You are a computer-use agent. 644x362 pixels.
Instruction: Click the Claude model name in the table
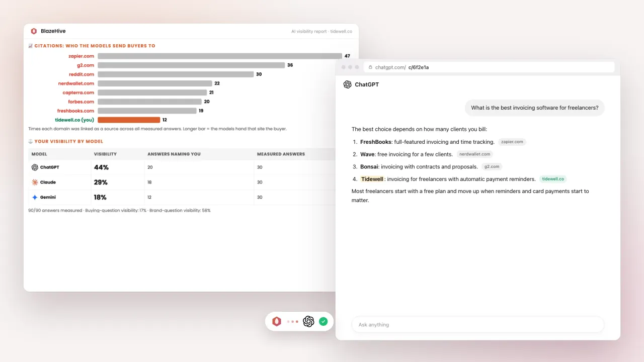(x=48, y=182)
